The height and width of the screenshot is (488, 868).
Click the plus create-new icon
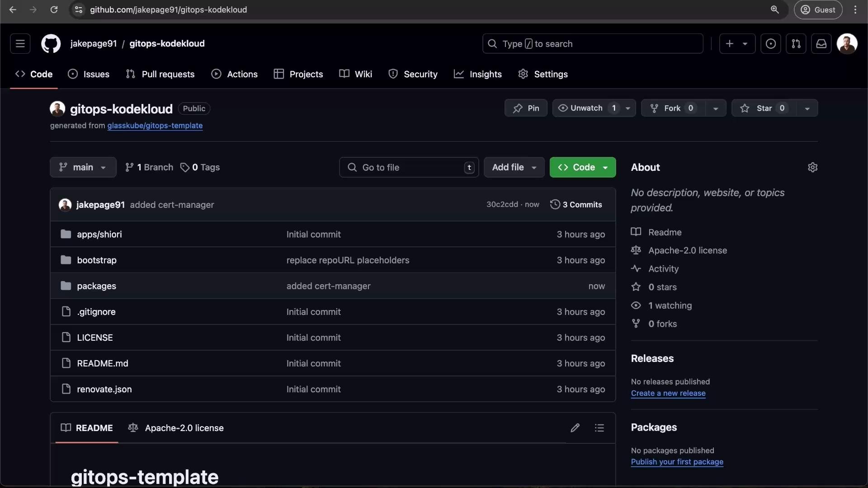[x=730, y=44]
